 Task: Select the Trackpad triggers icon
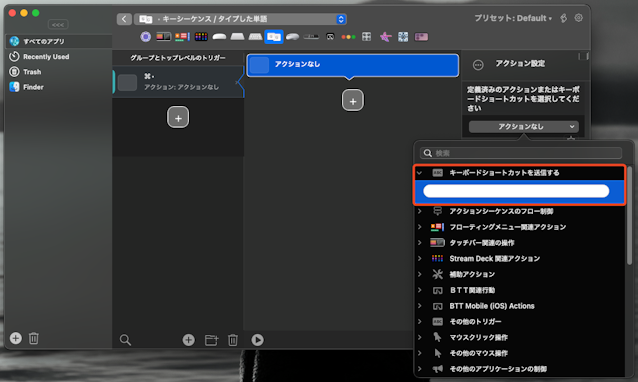pos(237,37)
